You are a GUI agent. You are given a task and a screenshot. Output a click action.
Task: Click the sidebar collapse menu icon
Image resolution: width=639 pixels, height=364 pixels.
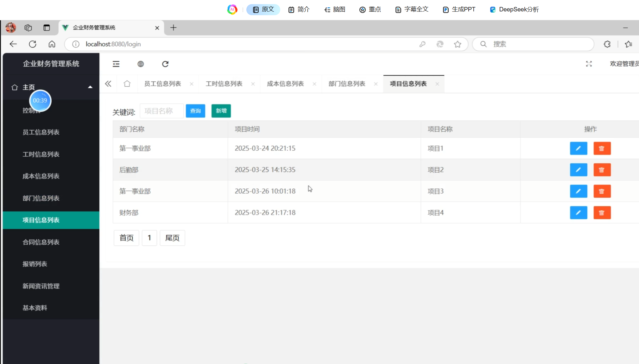coord(116,64)
